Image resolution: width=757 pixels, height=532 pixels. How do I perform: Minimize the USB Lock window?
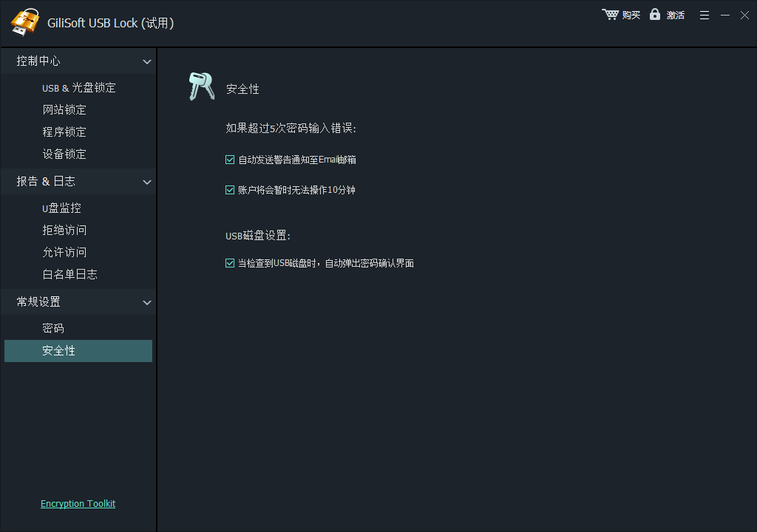(x=725, y=16)
